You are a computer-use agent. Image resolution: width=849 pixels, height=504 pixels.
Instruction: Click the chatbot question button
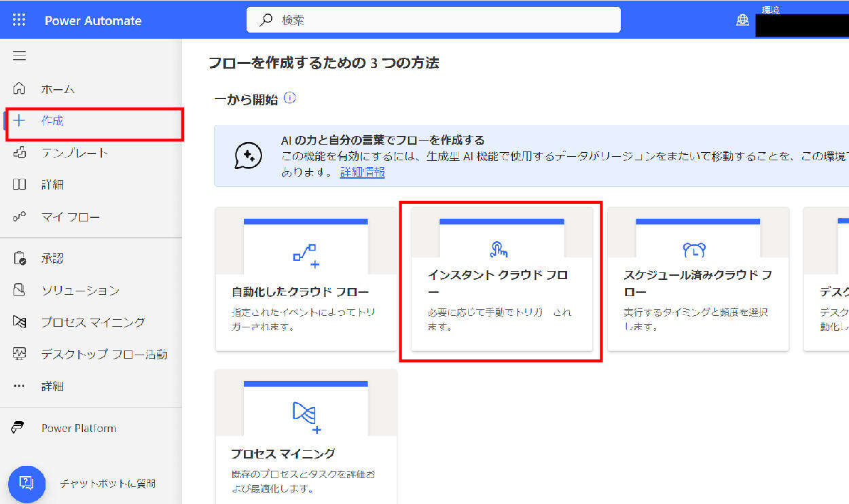pyautogui.click(x=26, y=483)
